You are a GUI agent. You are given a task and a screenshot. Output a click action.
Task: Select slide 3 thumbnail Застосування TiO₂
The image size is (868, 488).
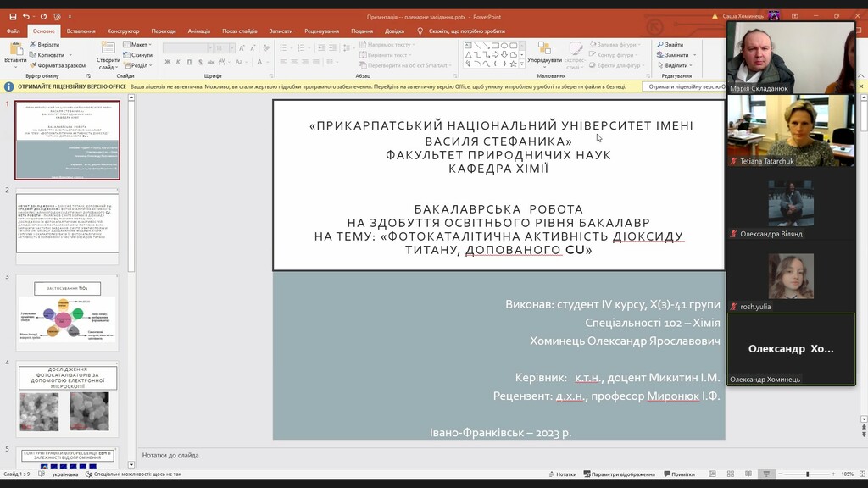[68, 313]
